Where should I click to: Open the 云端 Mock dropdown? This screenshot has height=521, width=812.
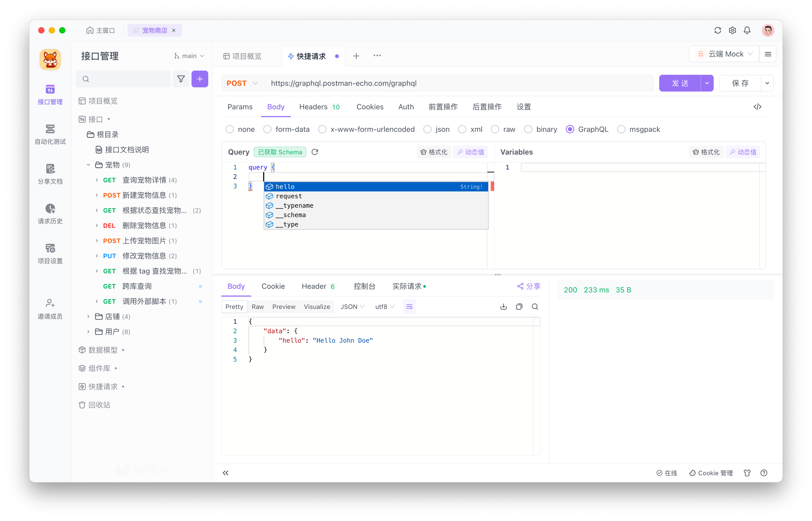(x=724, y=53)
